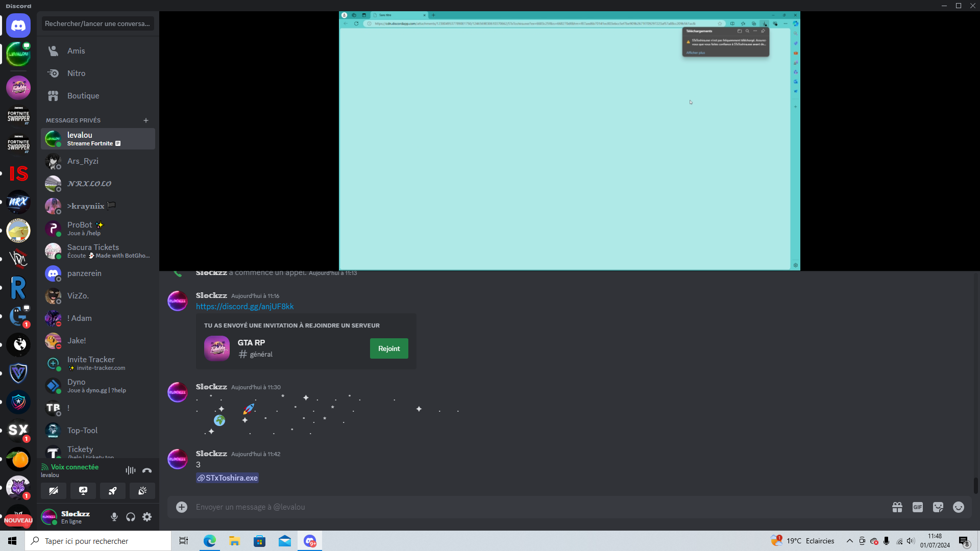The image size is (980, 551).
Task: Click the Voix connectée status
Action: point(75,467)
